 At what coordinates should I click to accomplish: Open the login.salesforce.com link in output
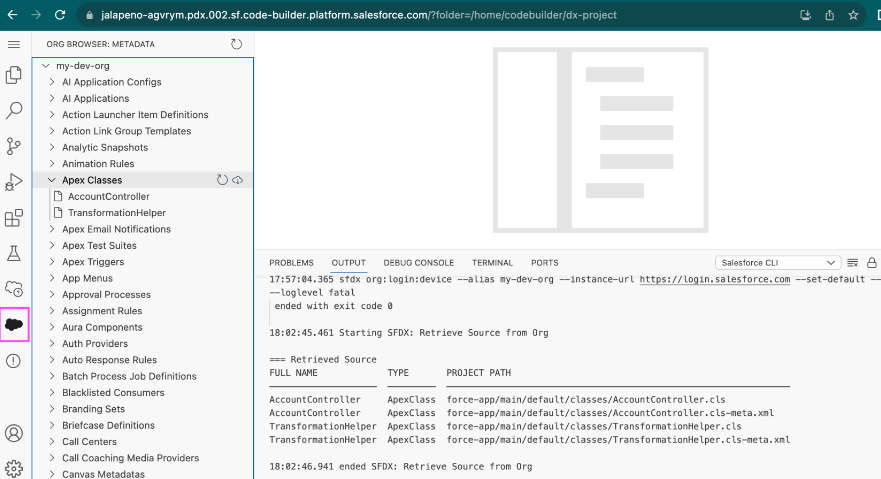714,280
